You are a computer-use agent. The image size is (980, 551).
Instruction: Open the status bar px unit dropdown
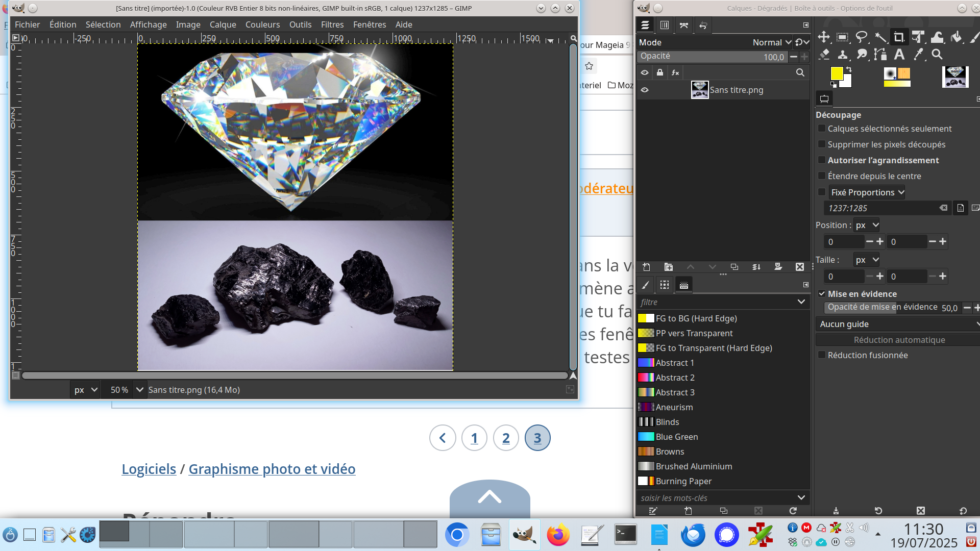point(85,390)
